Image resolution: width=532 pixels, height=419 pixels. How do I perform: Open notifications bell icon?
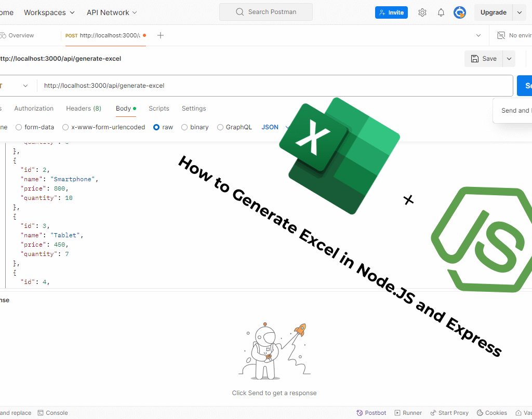tap(441, 12)
